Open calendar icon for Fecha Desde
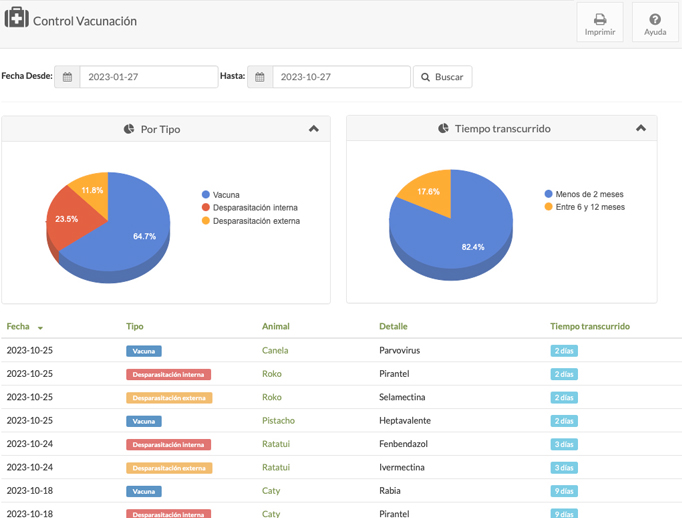The image size is (682, 518). [67, 77]
